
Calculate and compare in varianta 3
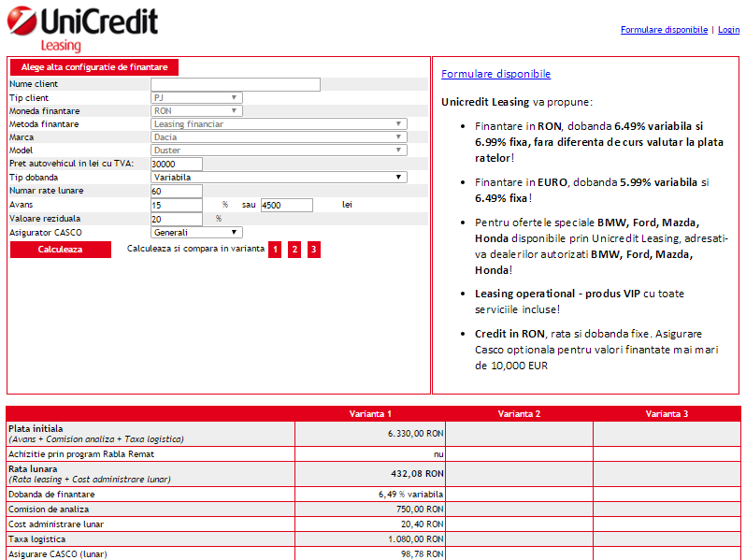point(313,250)
